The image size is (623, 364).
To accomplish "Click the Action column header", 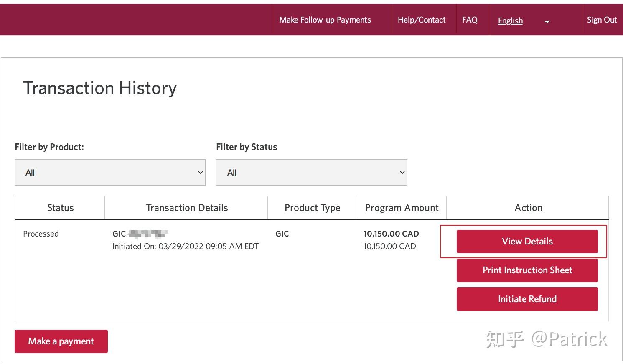I will click(x=528, y=208).
